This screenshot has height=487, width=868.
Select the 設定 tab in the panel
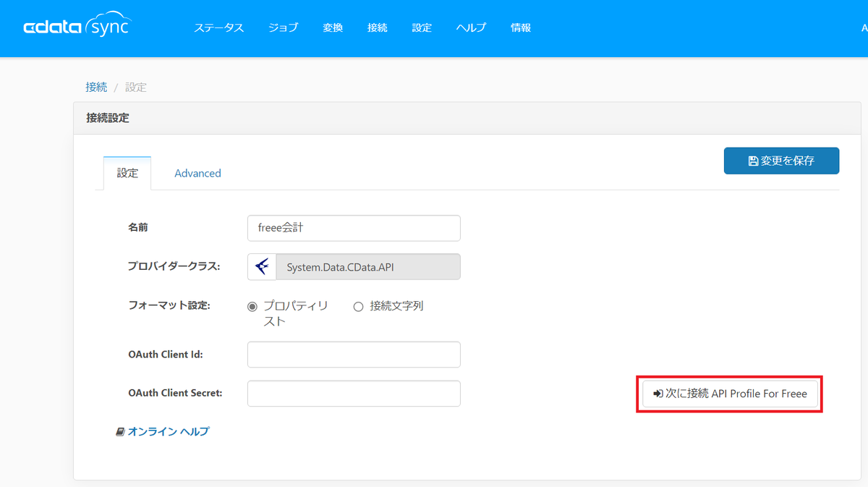coord(127,173)
